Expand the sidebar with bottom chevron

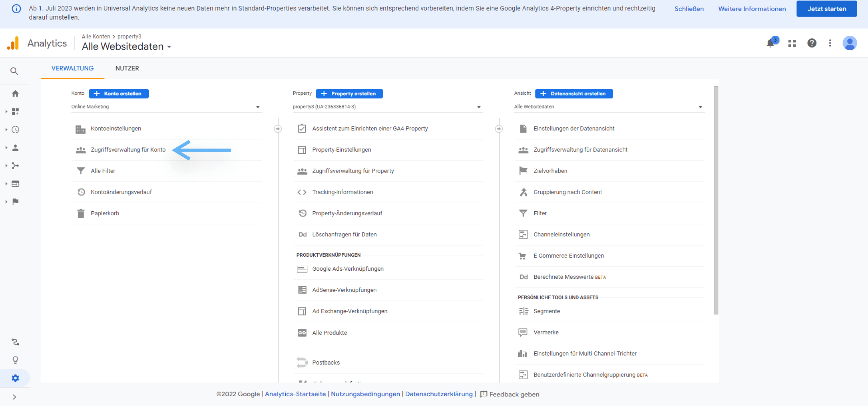(x=14, y=397)
